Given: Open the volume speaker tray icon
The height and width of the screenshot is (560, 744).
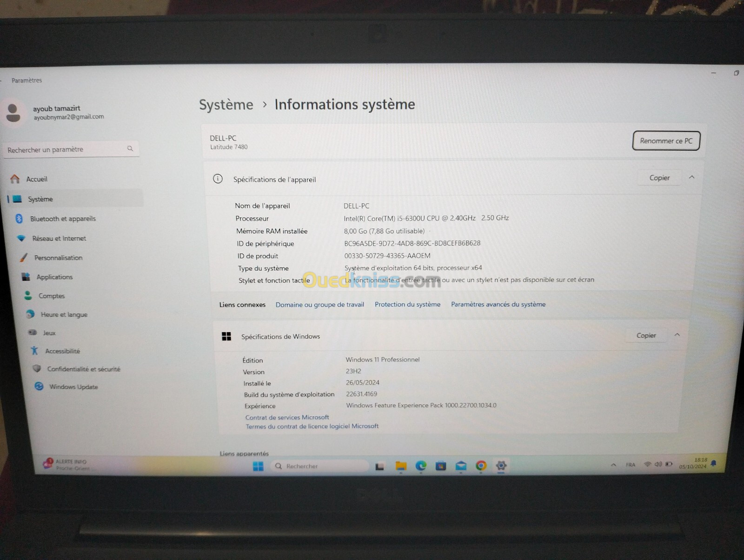Looking at the screenshot, I should (x=658, y=464).
